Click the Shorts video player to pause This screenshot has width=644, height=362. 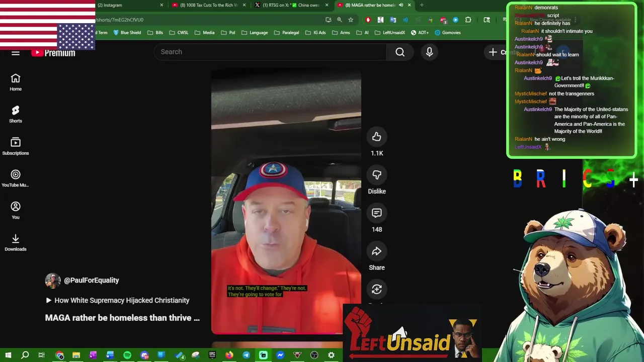[286, 201]
